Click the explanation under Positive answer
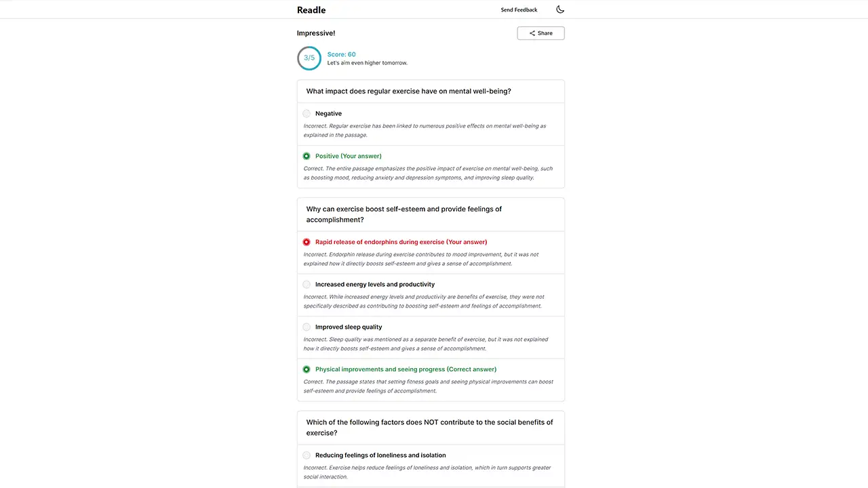The width and height of the screenshot is (868, 488). (x=428, y=174)
